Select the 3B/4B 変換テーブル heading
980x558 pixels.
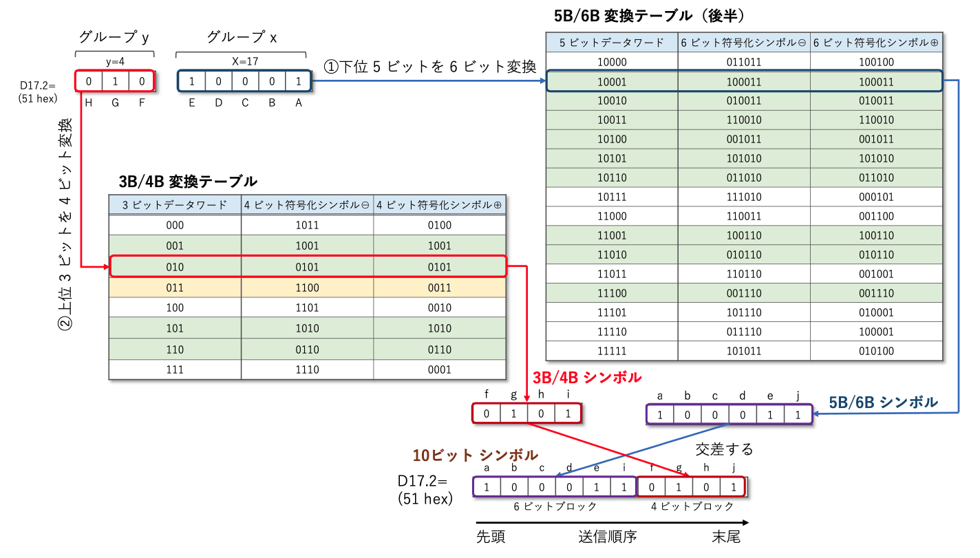point(188,182)
